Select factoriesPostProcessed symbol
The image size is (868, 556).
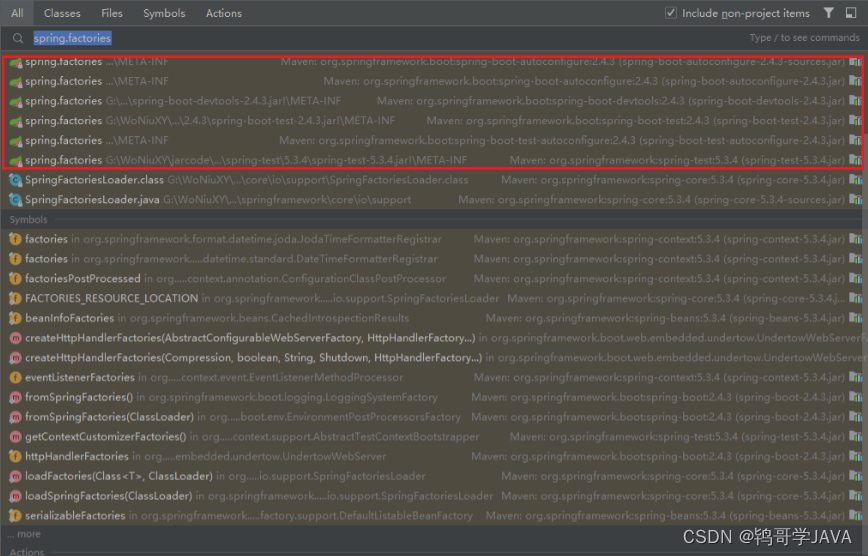tap(434, 279)
